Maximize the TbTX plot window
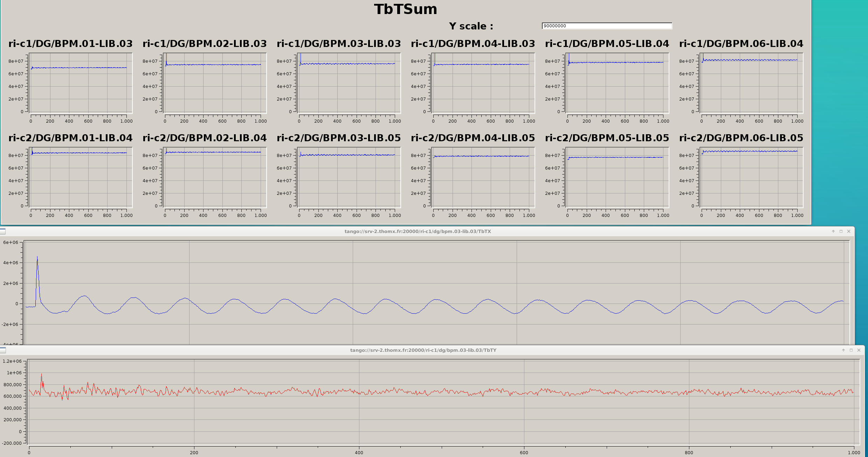Screen dimensions: 868x457 click(841, 231)
